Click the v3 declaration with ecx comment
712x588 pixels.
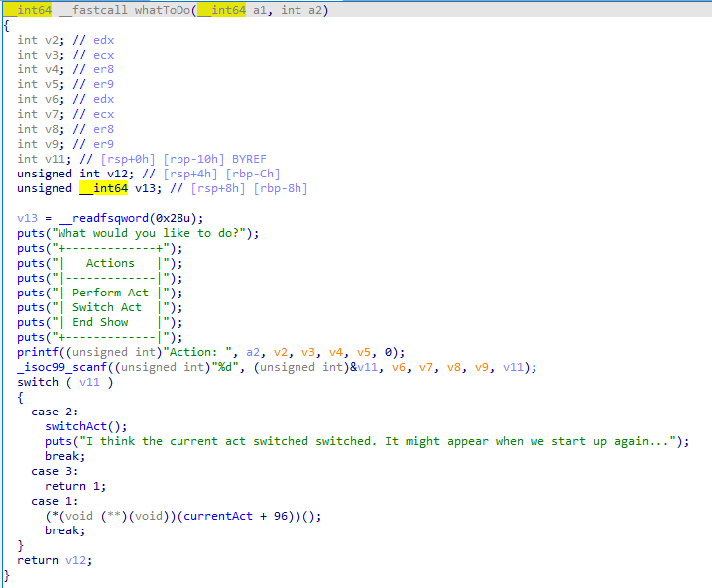point(65,55)
